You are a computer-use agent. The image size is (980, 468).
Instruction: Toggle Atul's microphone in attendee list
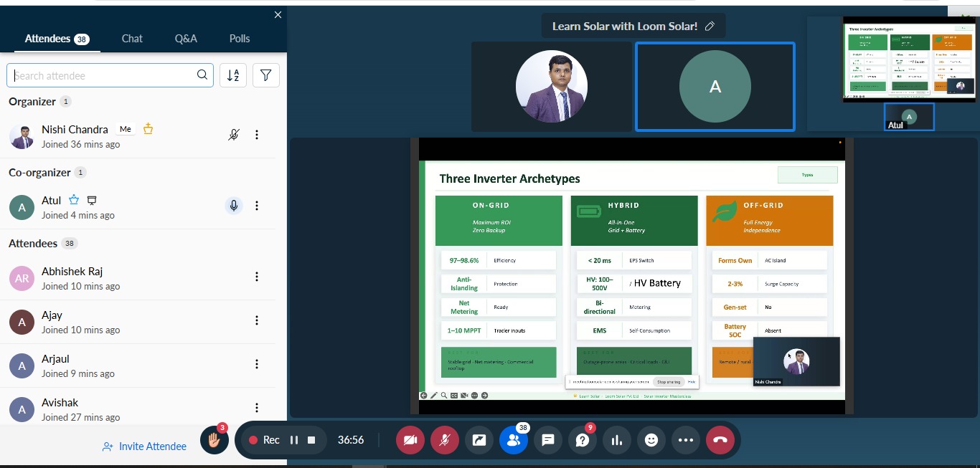[233, 206]
